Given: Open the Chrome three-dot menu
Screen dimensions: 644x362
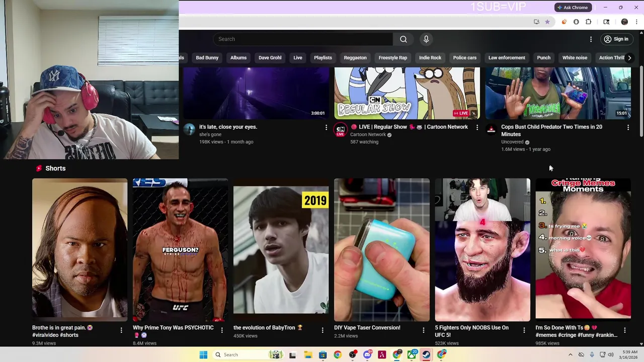Looking at the screenshot, I should point(636,22).
